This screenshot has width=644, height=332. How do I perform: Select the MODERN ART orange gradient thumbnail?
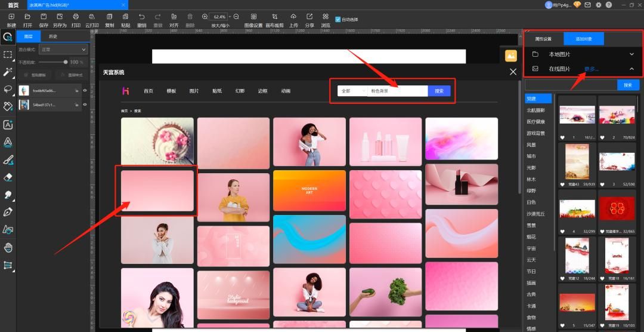point(309,190)
